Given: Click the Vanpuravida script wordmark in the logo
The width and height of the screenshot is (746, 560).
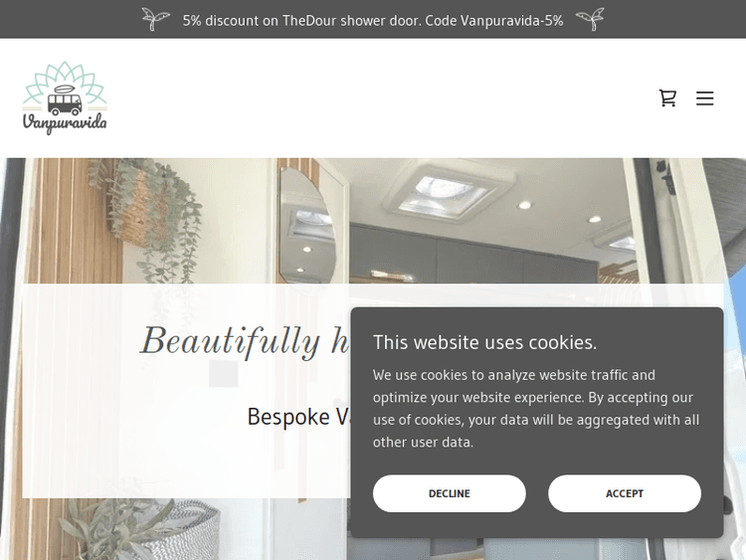Looking at the screenshot, I should click(65, 122).
